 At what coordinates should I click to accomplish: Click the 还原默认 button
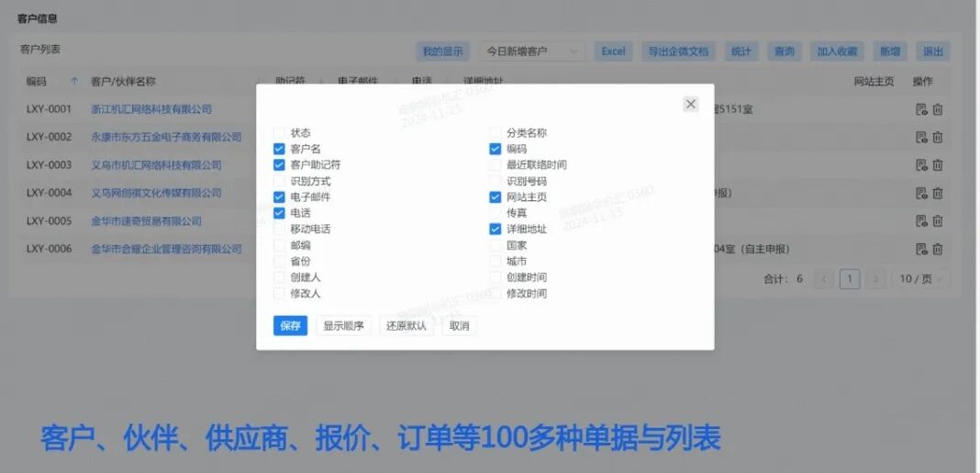pyautogui.click(x=406, y=326)
